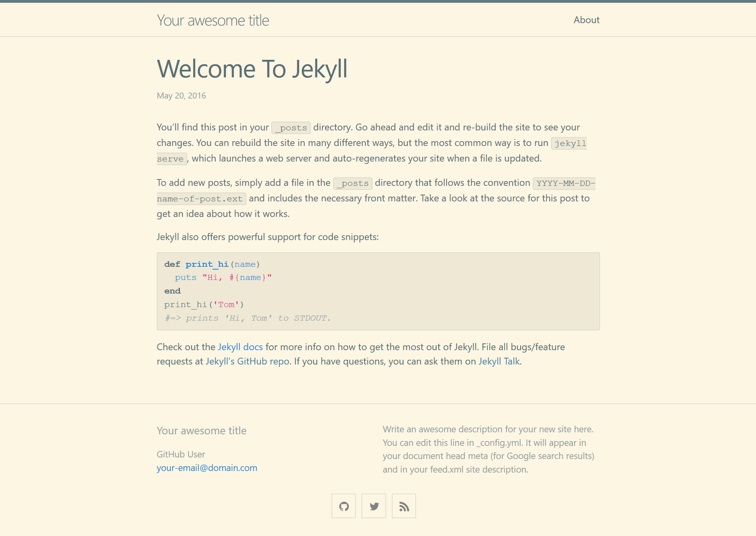
Task: Click the your-email@domain.com address
Action: [x=207, y=468]
